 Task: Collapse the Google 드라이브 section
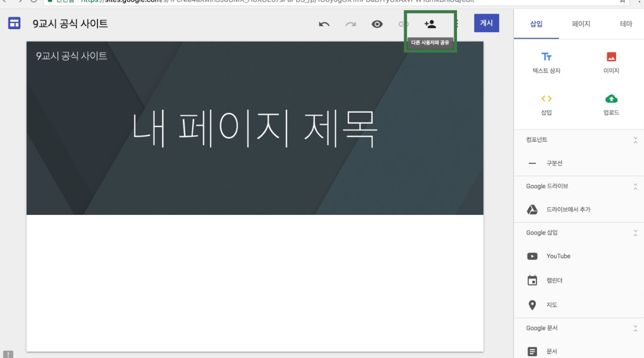[x=635, y=186]
